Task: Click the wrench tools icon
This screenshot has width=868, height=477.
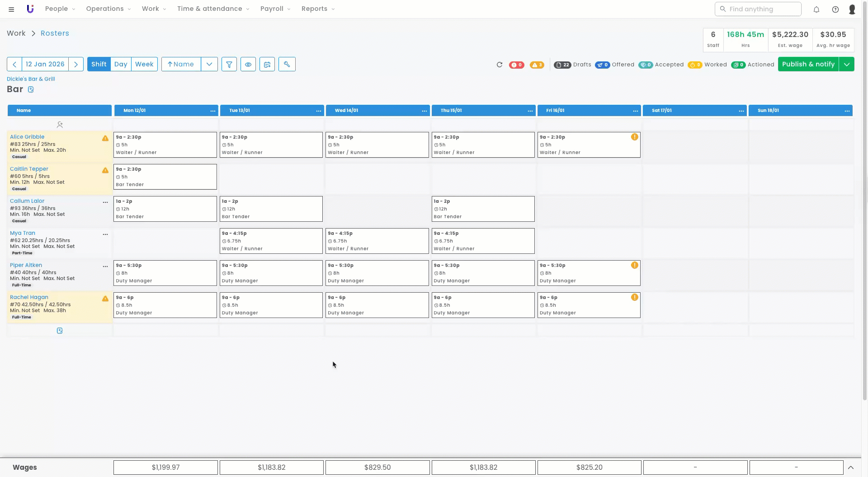Action: pyautogui.click(x=287, y=64)
